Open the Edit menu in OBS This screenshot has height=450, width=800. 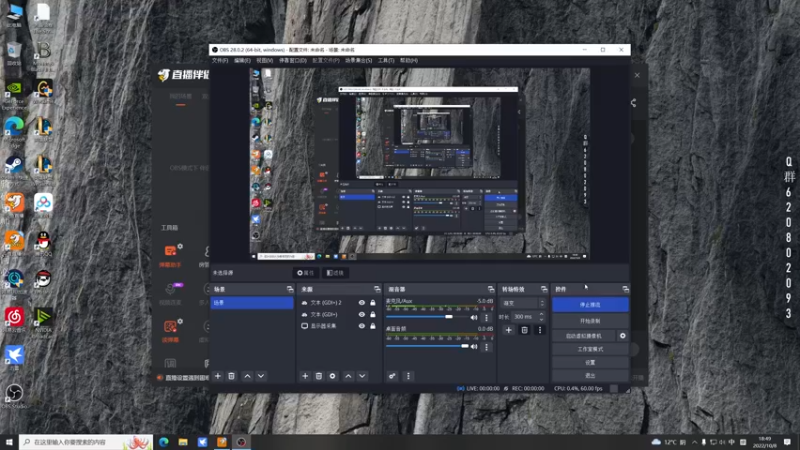[x=242, y=60]
